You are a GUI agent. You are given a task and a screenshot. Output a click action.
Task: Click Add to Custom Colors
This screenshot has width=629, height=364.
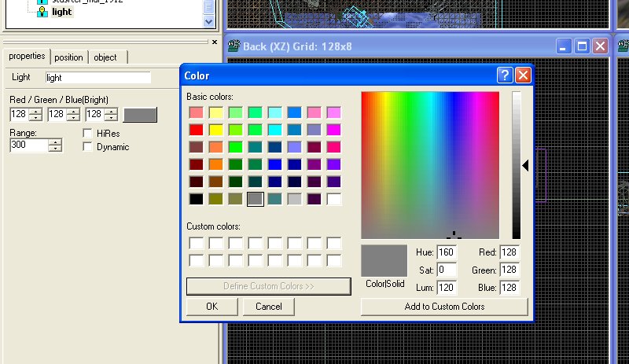click(444, 307)
